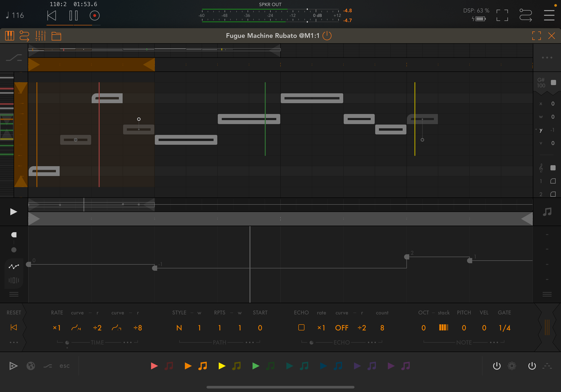Open the three dots options above the note panel
Viewport: 561px width, 392px height.
[547, 58]
